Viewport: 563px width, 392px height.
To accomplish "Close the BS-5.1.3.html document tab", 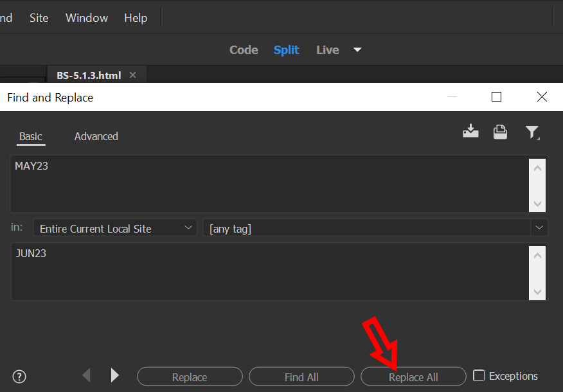I will pos(132,75).
